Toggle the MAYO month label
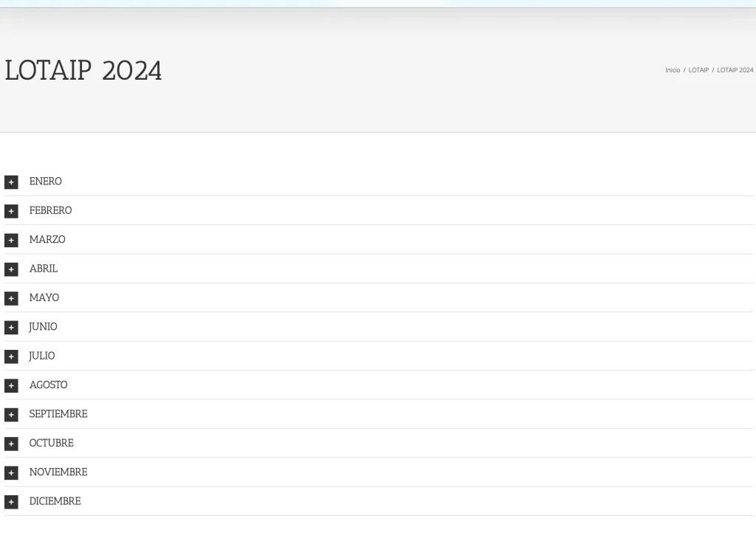 44,297
